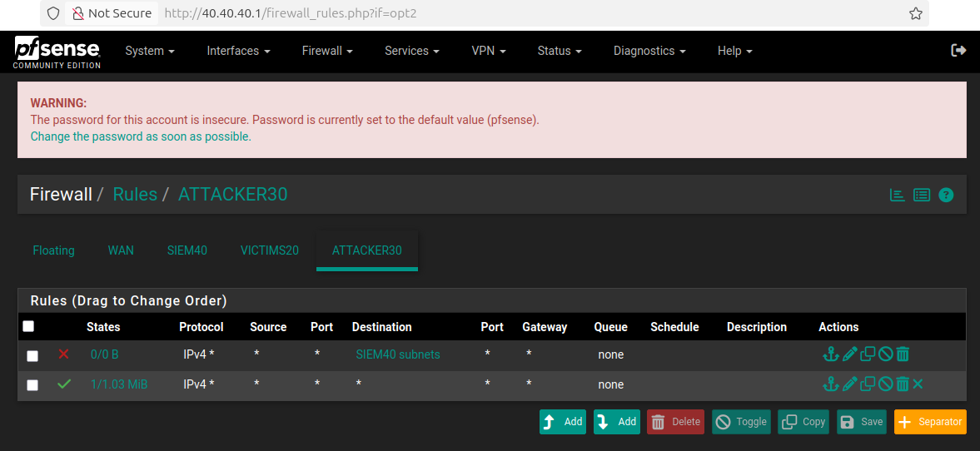980x451 pixels.
Task: Switch to the Floating rules tab
Action: click(53, 250)
